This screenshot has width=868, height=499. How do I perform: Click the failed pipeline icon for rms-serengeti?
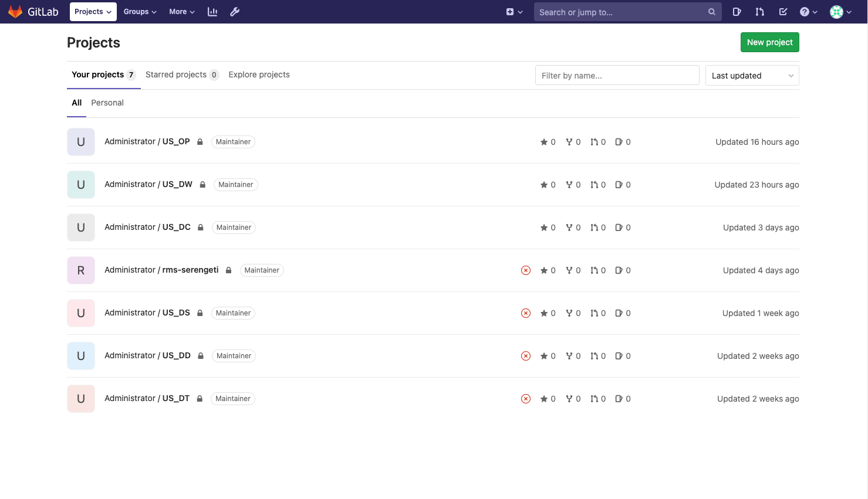pyautogui.click(x=525, y=270)
